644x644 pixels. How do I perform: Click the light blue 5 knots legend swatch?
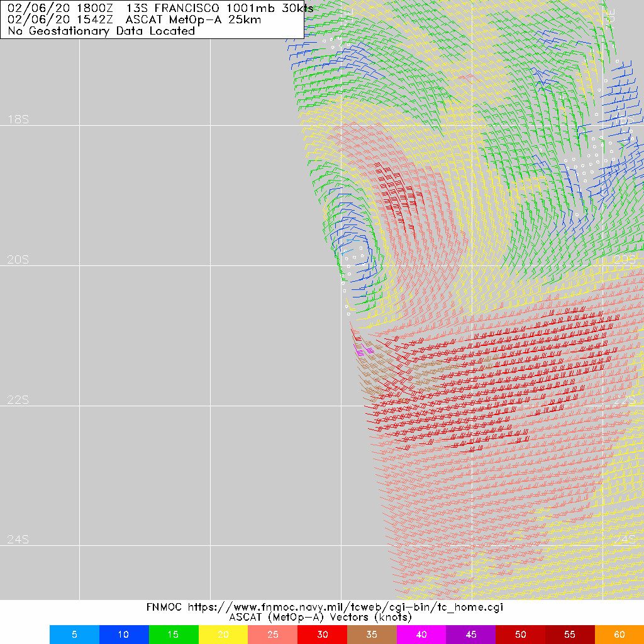click(x=74, y=635)
